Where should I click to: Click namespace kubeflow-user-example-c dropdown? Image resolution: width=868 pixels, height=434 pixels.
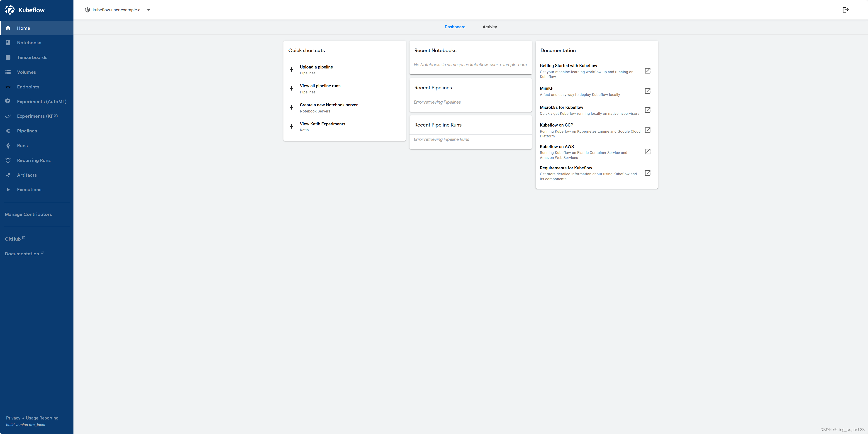pyautogui.click(x=117, y=10)
